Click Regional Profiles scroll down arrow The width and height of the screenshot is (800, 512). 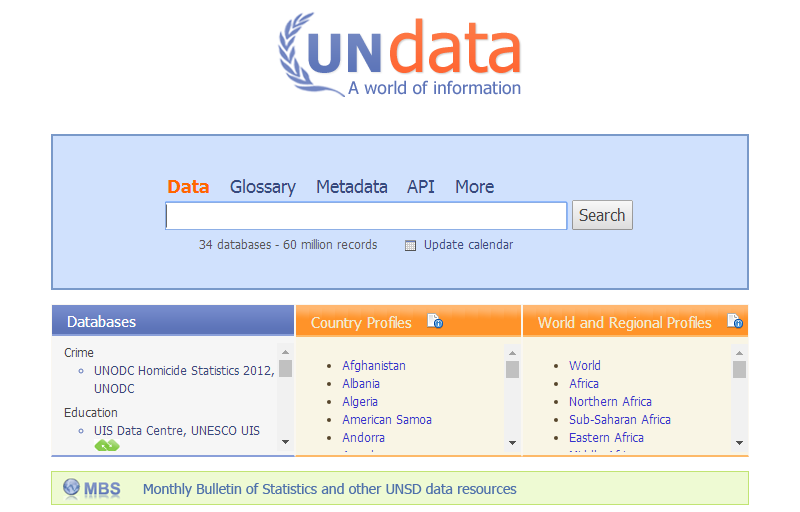coord(739,443)
